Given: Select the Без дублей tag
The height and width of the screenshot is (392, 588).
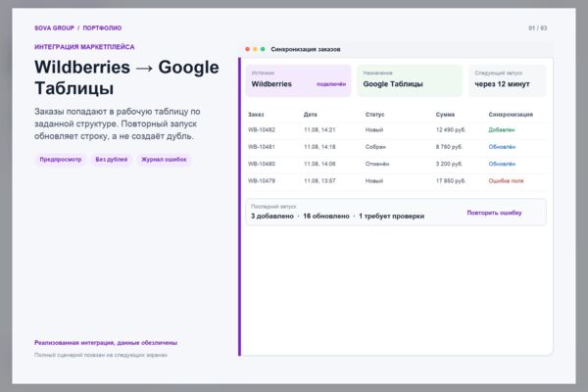Looking at the screenshot, I should [112, 160].
